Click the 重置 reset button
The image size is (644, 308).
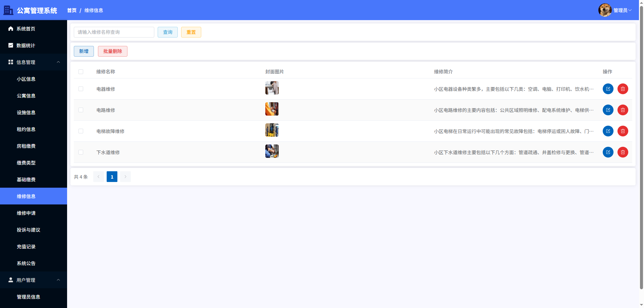(x=191, y=32)
